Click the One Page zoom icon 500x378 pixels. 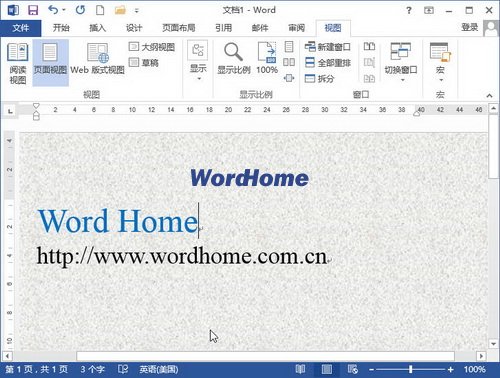tap(289, 47)
